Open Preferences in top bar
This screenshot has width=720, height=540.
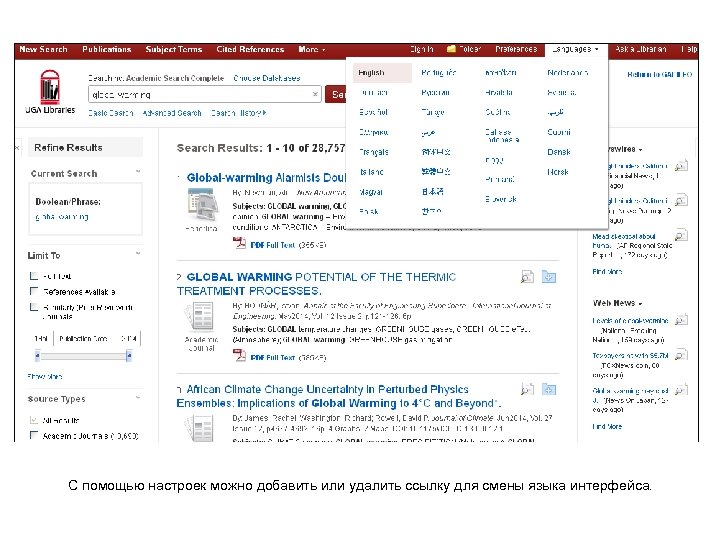point(516,49)
